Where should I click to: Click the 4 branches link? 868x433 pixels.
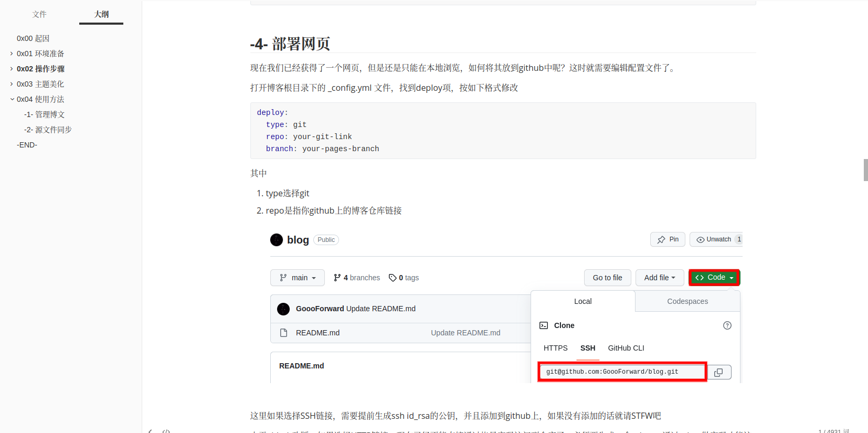[x=357, y=278]
